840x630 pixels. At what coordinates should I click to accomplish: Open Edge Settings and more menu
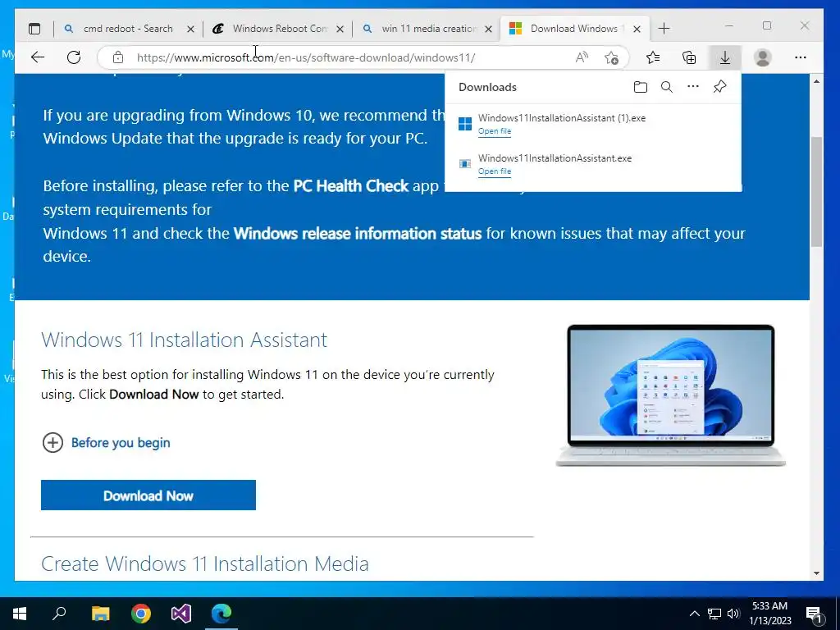pyautogui.click(x=801, y=57)
